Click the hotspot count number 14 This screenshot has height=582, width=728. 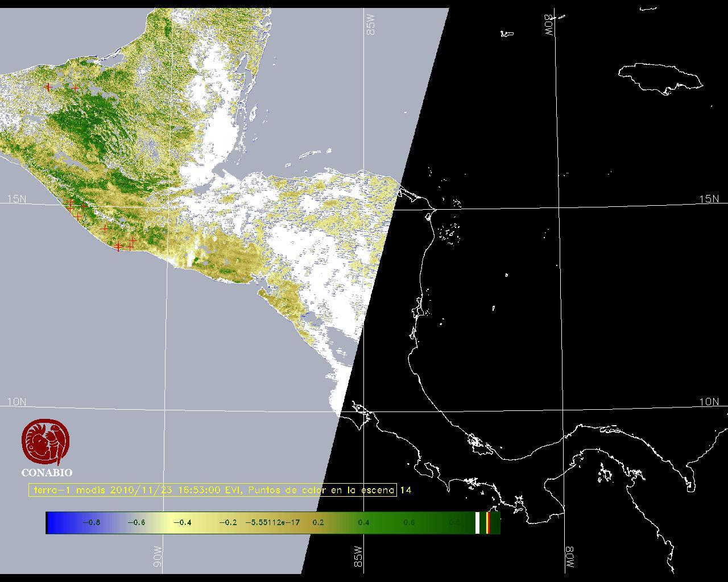point(406,490)
